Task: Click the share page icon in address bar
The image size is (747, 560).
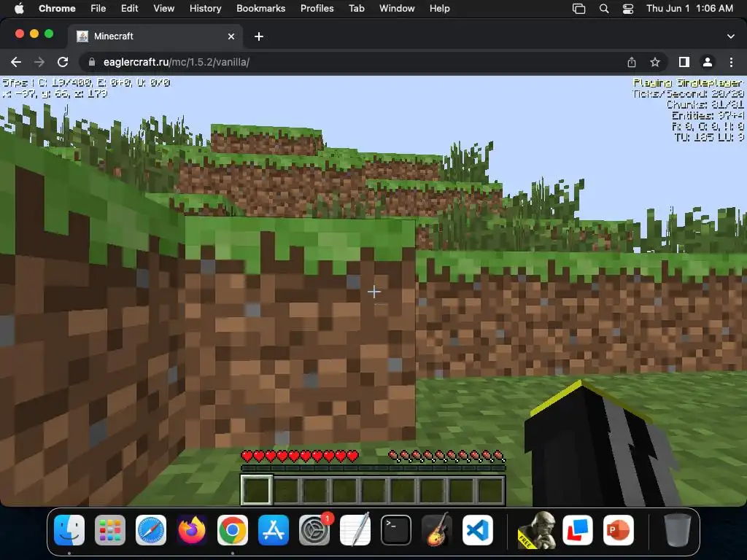Action: pyautogui.click(x=631, y=62)
